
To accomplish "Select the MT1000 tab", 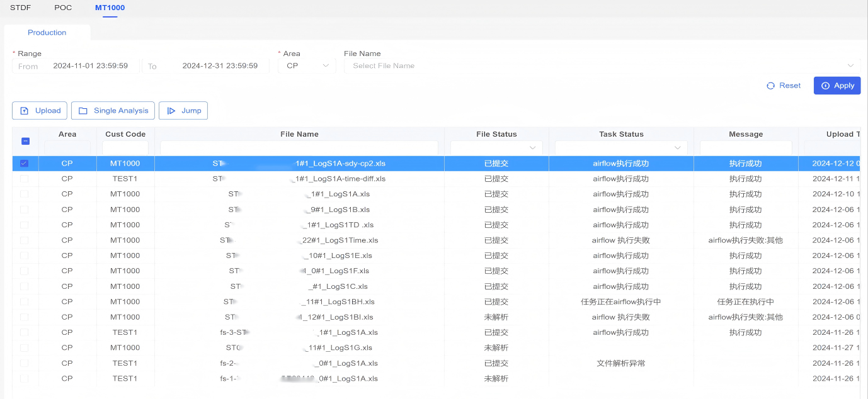I will pyautogui.click(x=110, y=8).
